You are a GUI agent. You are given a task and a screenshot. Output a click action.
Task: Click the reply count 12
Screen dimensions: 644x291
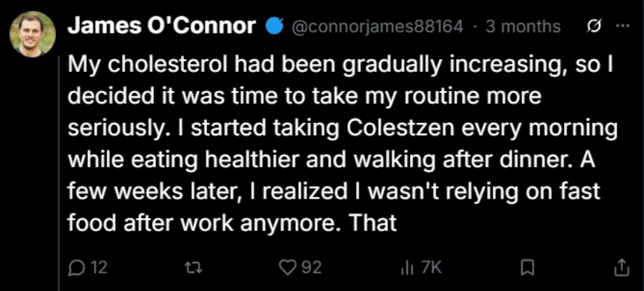99,268
